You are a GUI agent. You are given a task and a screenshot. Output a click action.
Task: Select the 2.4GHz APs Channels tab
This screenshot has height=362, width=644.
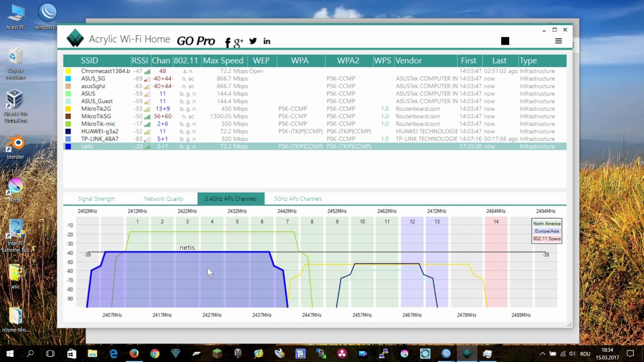[231, 199]
